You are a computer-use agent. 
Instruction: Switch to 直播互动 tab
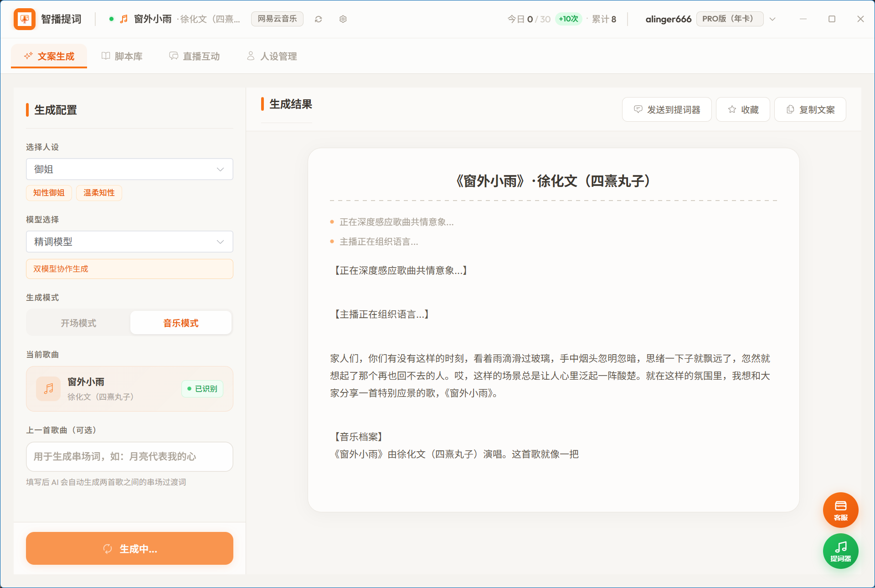[195, 56]
